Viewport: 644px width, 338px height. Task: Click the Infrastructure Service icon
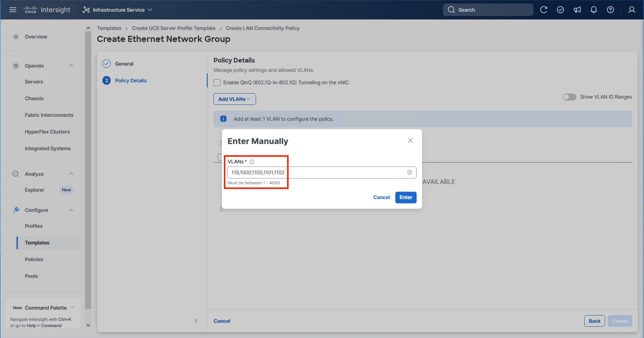pyautogui.click(x=86, y=10)
